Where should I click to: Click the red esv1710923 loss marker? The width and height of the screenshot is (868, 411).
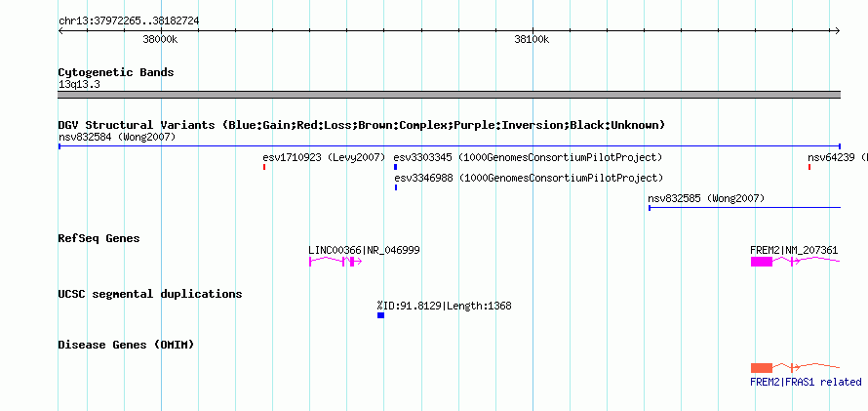264,167
